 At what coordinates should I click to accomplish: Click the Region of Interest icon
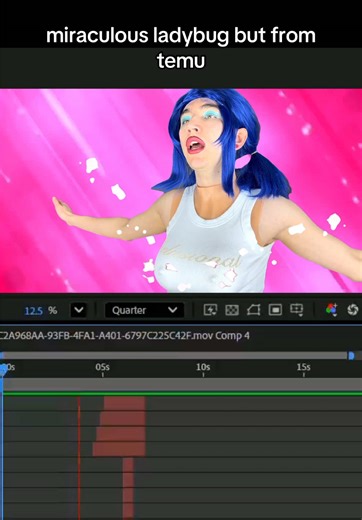[x=275, y=310]
